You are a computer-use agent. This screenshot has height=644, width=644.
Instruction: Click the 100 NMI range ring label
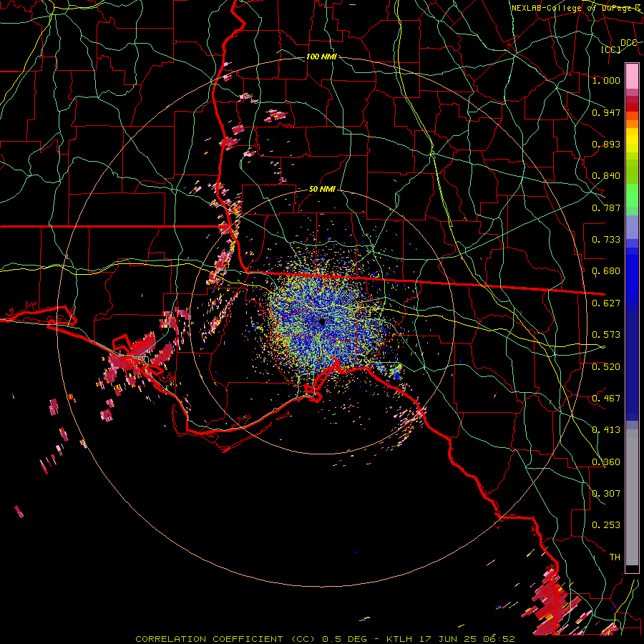pyautogui.click(x=321, y=57)
